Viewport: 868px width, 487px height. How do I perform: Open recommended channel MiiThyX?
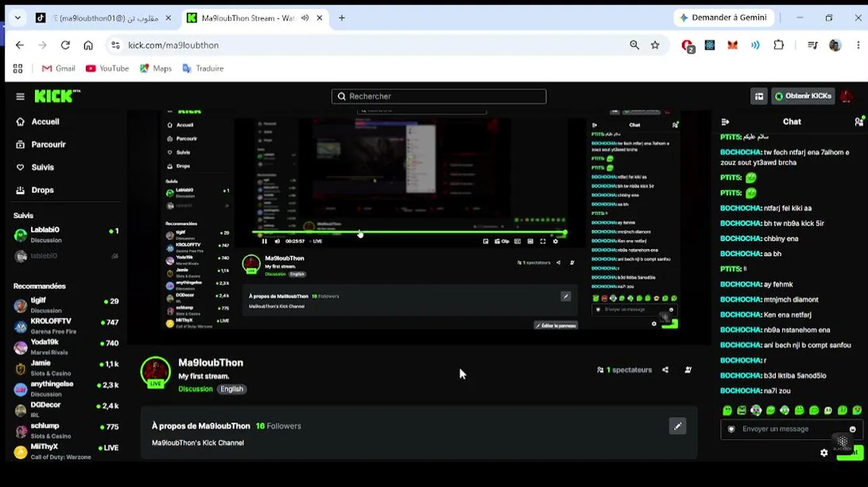(67, 452)
